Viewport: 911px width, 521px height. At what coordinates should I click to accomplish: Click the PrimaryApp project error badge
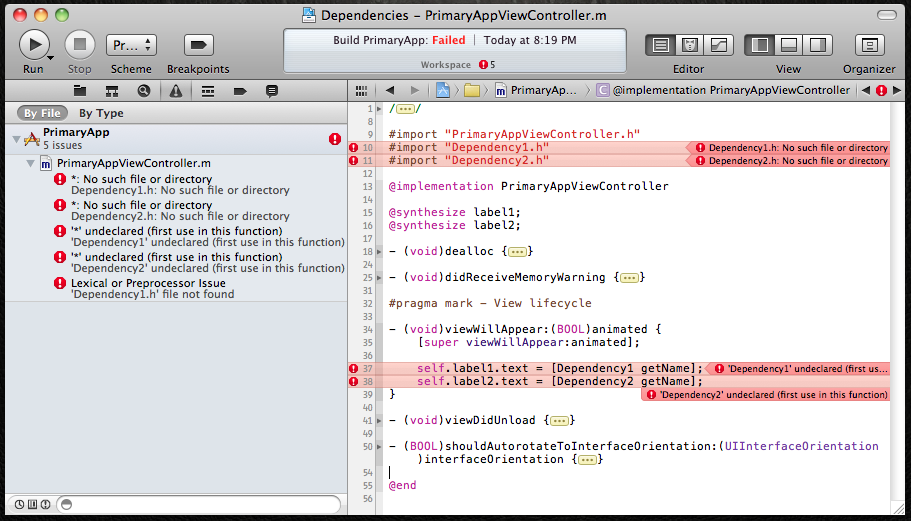point(335,139)
